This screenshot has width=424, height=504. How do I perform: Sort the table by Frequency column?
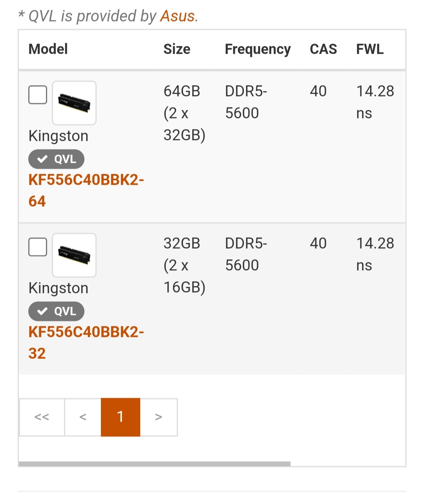pyautogui.click(x=258, y=49)
